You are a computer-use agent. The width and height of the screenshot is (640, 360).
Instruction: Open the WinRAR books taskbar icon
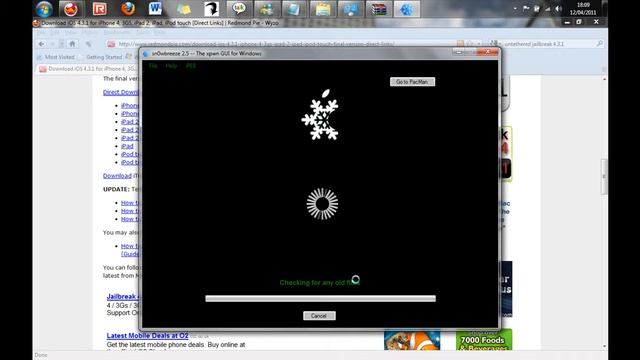(x=378, y=9)
